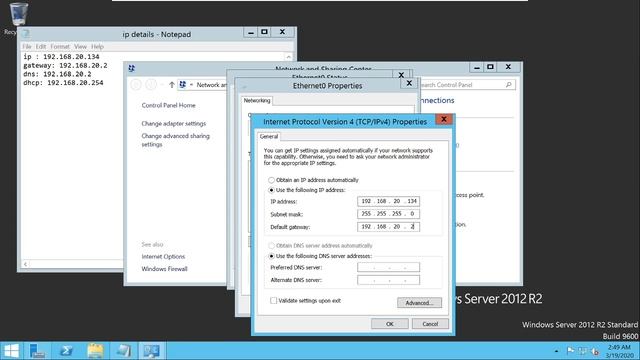Image resolution: width=640 pixels, height=360 pixels.
Task: Open the Format menu in Notepad
Action: 60,47
